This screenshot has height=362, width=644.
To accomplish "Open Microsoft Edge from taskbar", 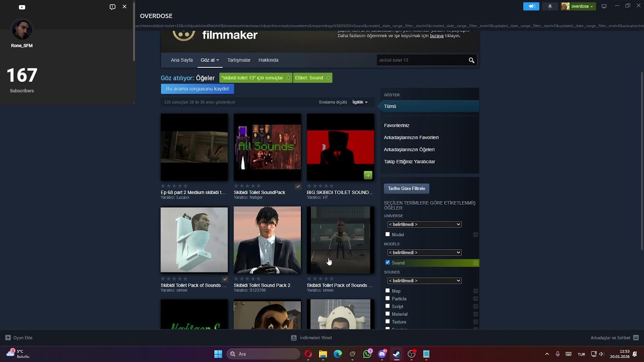I will pos(338,354).
